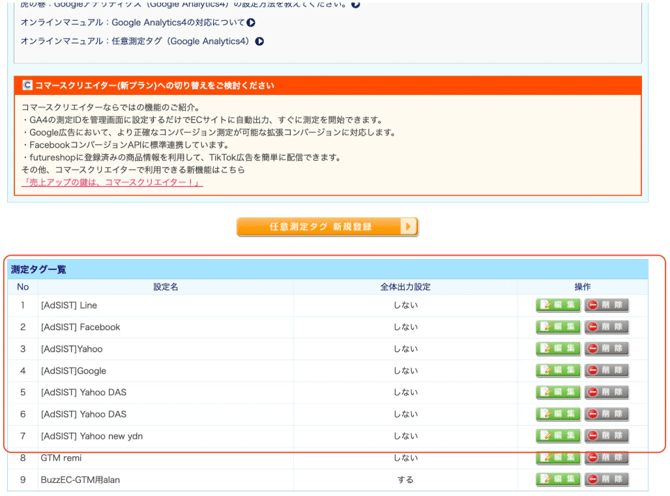Click the 全体出力設定 column header
This screenshot has height=496, width=670.
[x=405, y=287]
